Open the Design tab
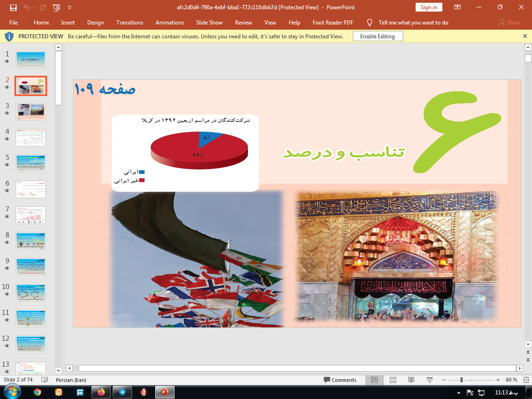This screenshot has height=399, width=532. [95, 22]
